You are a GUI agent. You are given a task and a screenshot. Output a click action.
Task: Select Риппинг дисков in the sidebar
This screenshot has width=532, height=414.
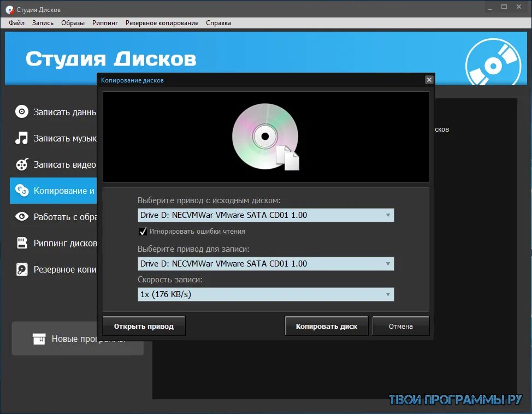pyautogui.click(x=54, y=243)
